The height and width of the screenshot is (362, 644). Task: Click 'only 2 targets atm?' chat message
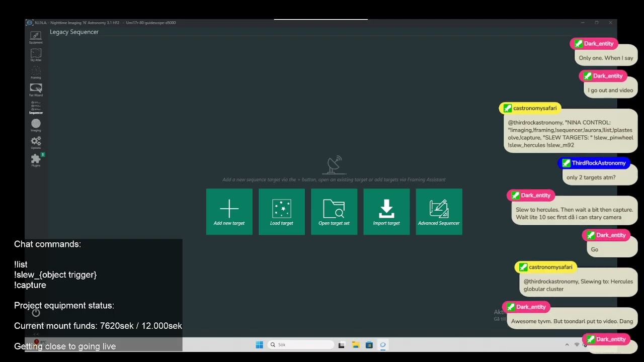pyautogui.click(x=600, y=177)
